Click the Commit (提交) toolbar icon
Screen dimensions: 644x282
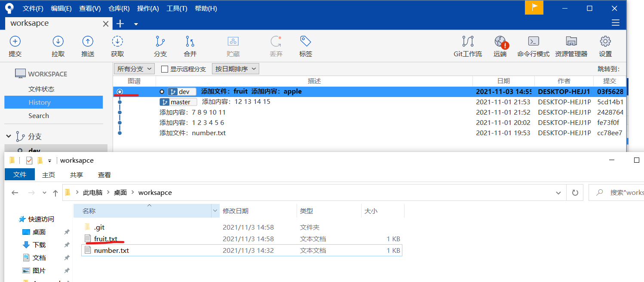[15, 41]
